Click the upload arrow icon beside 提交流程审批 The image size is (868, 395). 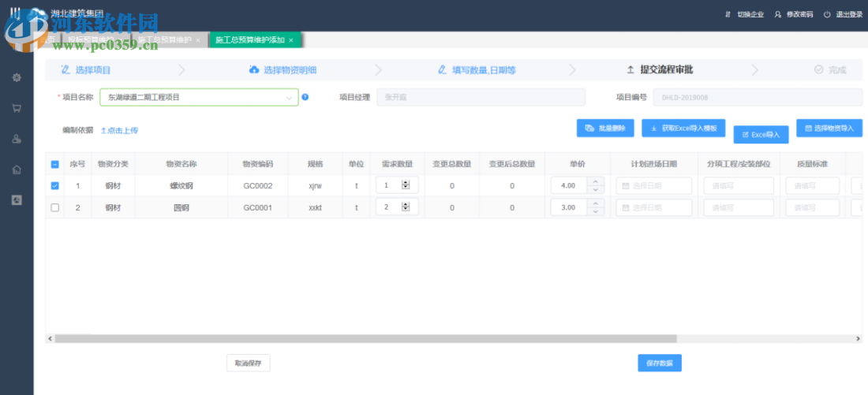[630, 69]
